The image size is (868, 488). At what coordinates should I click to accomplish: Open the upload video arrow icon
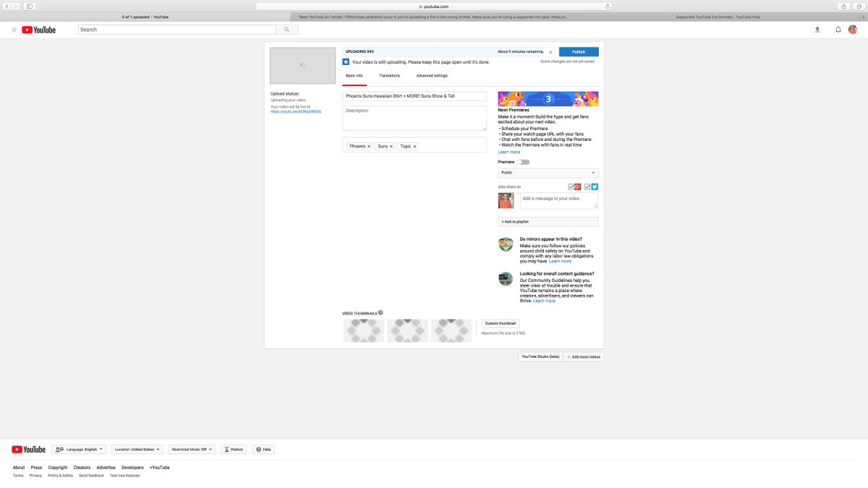(x=817, y=30)
